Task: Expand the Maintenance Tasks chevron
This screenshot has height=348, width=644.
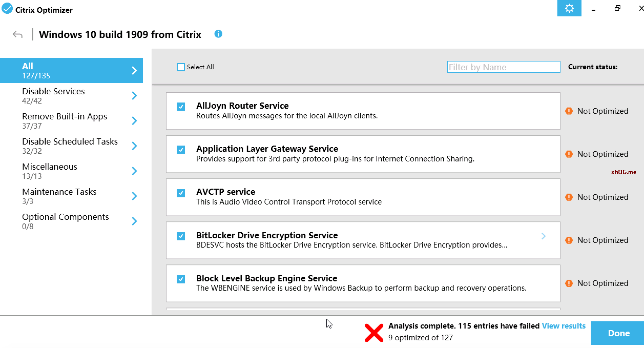Action: [x=134, y=196]
